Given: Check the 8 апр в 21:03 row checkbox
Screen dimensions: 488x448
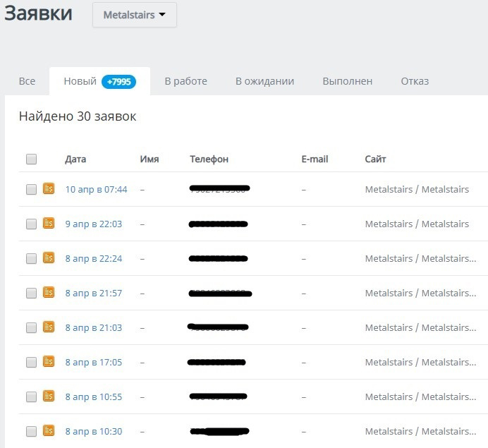Looking at the screenshot, I should click(x=32, y=327).
